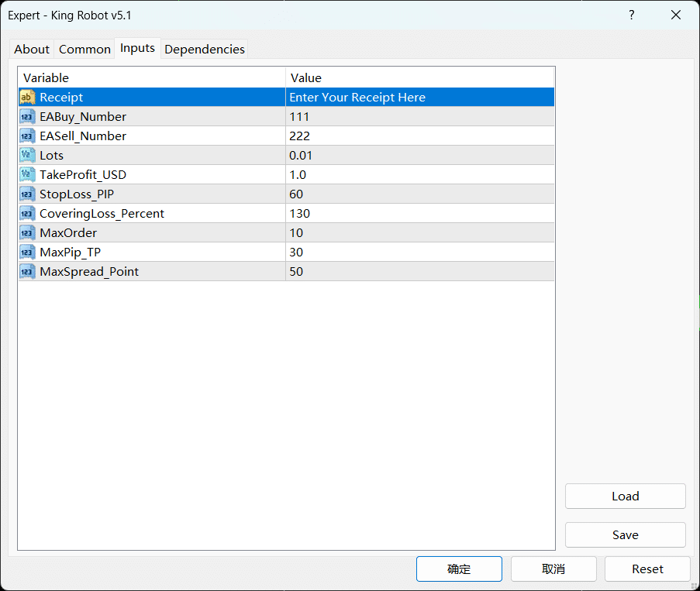Go to the Dependencies tab

point(205,49)
